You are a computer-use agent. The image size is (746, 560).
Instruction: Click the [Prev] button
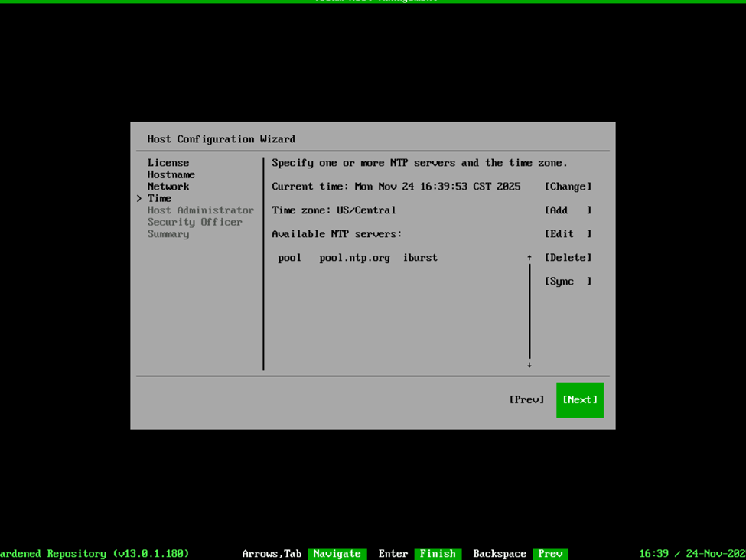526,399
